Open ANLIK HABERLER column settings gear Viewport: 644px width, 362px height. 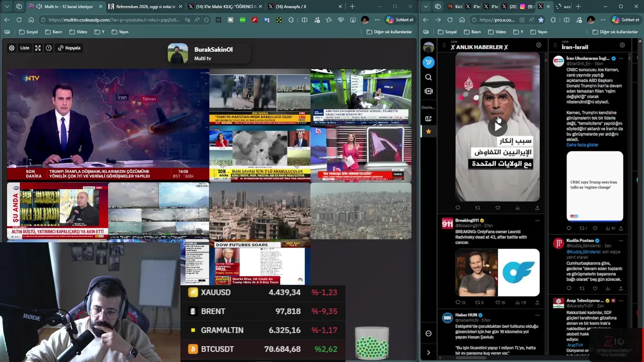(x=538, y=45)
